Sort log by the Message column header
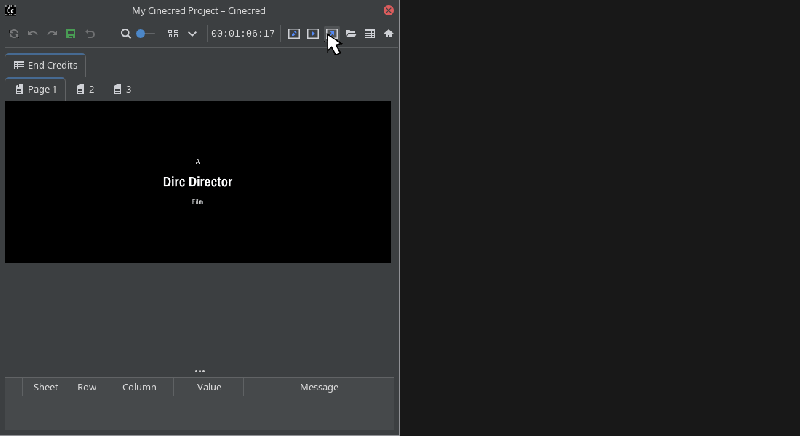Viewport: 800px width, 436px height. pos(319,387)
